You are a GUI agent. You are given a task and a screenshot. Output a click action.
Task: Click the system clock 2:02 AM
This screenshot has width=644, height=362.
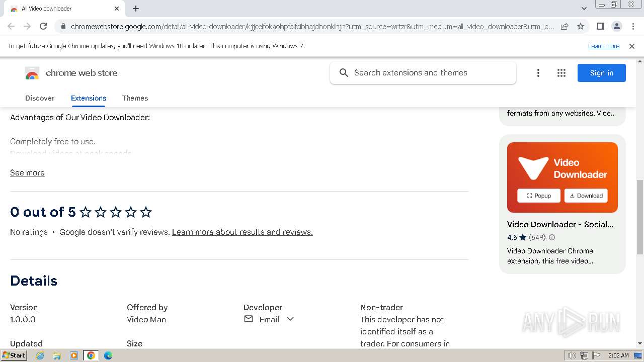pyautogui.click(x=618, y=355)
